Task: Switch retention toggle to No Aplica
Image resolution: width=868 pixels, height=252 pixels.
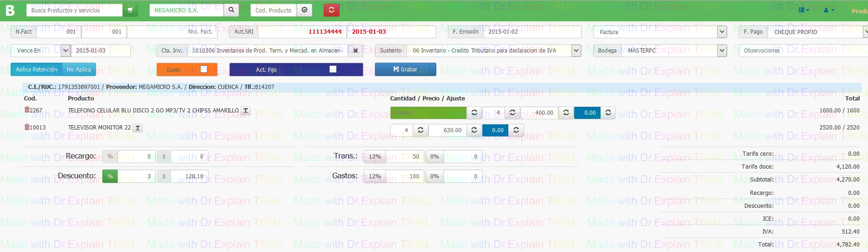Action: pos(79,70)
